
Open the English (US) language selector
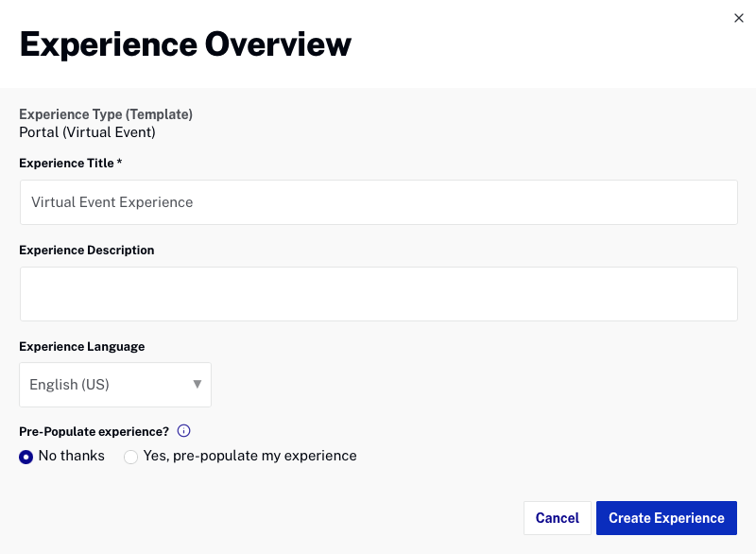[115, 384]
